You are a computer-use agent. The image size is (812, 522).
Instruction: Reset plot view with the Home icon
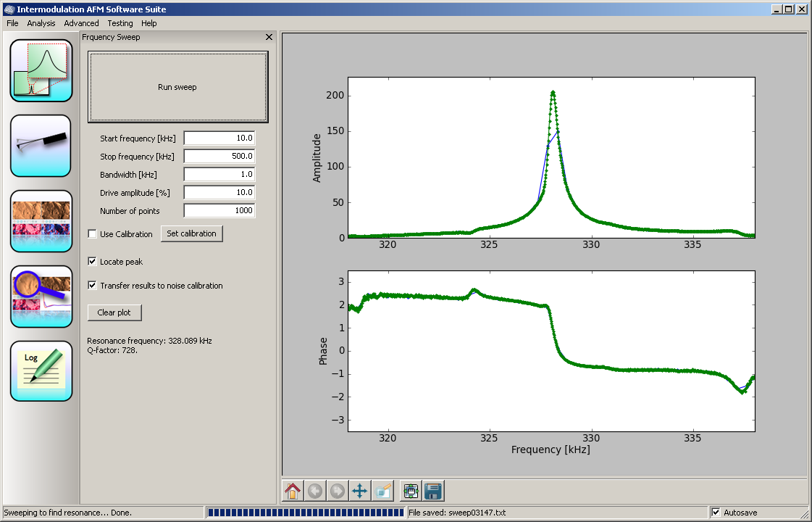293,491
